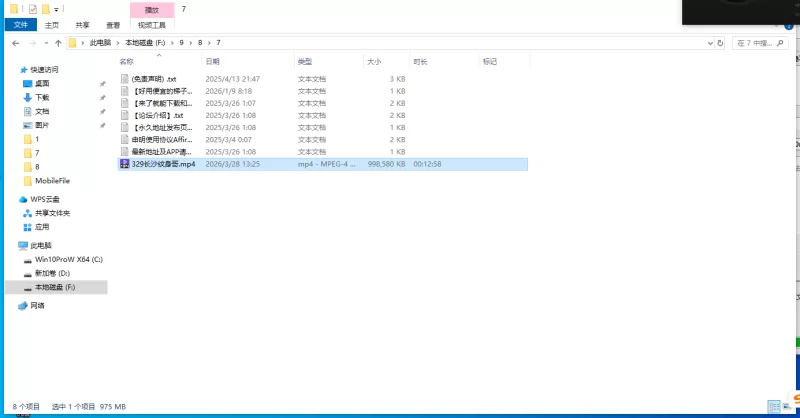800x418 pixels.
Task: Click the icon of (免责声明) .txt file
Action: pyautogui.click(x=124, y=79)
